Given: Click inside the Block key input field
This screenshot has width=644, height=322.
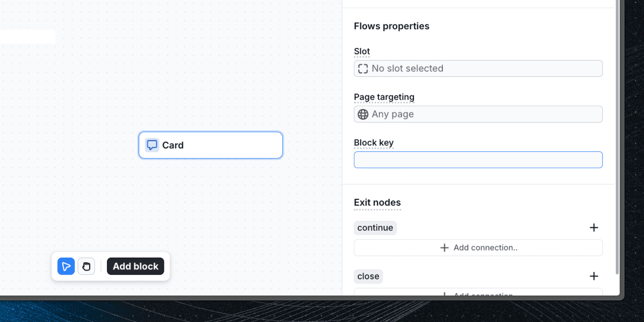Looking at the screenshot, I should click(x=478, y=160).
